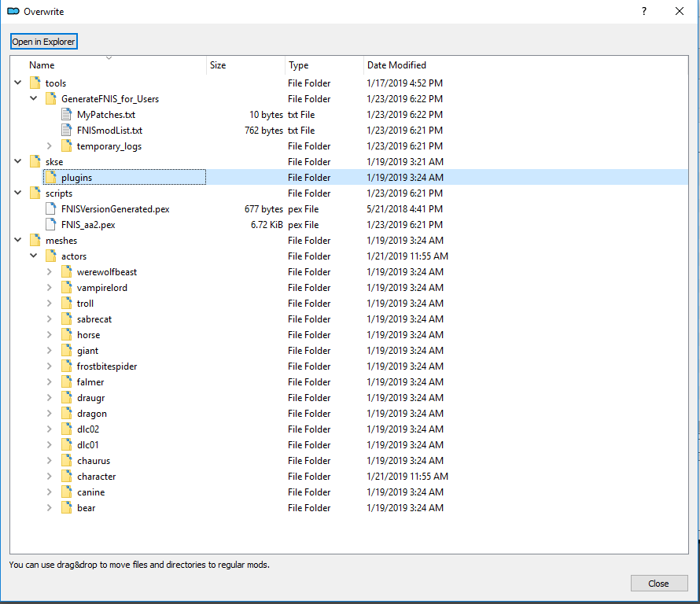Collapse the skse folder

click(18, 161)
